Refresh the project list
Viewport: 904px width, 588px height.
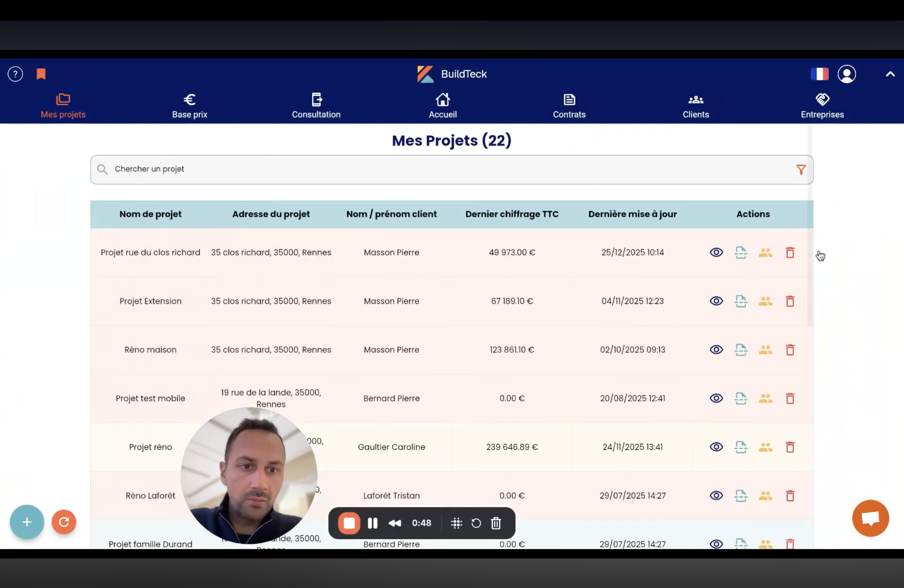(x=64, y=522)
